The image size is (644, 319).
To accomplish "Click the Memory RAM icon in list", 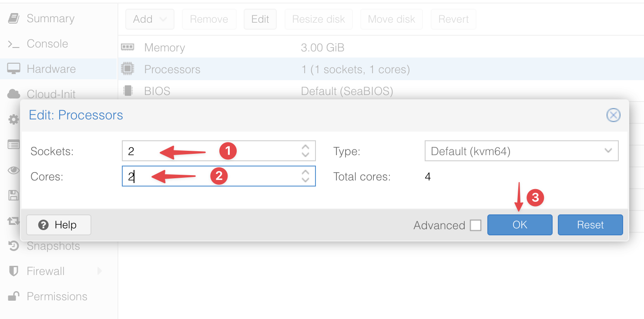I will pos(127,47).
